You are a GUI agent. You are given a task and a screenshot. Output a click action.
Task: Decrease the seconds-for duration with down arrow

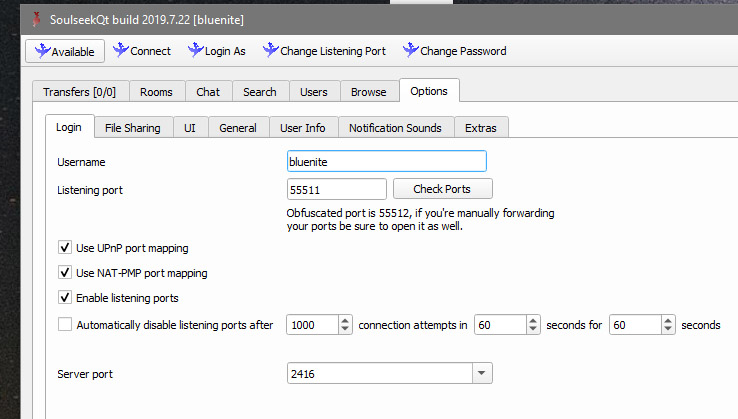668,329
